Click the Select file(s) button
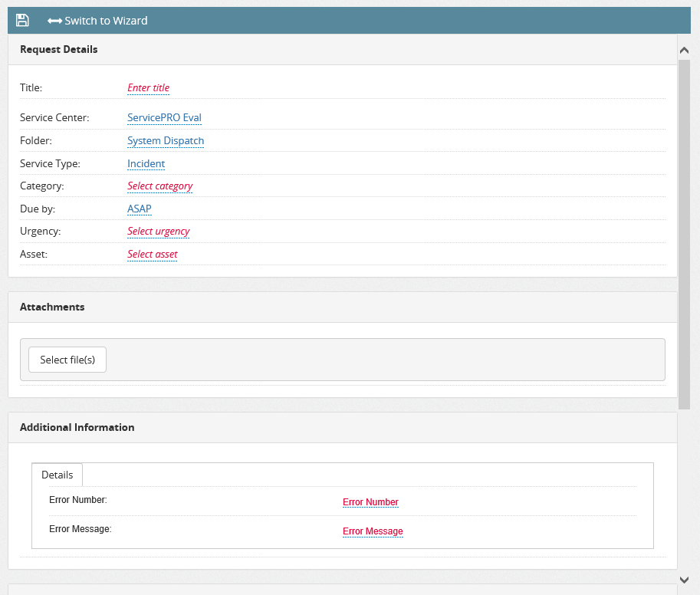 coord(67,359)
